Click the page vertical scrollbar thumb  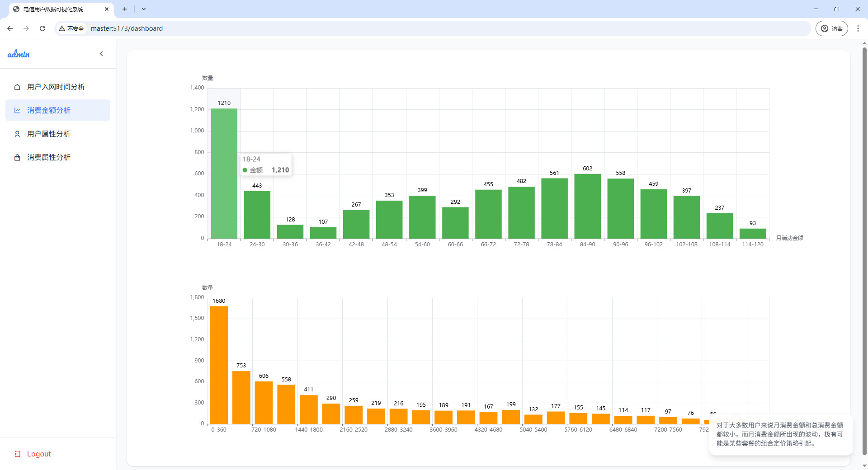coord(864,251)
